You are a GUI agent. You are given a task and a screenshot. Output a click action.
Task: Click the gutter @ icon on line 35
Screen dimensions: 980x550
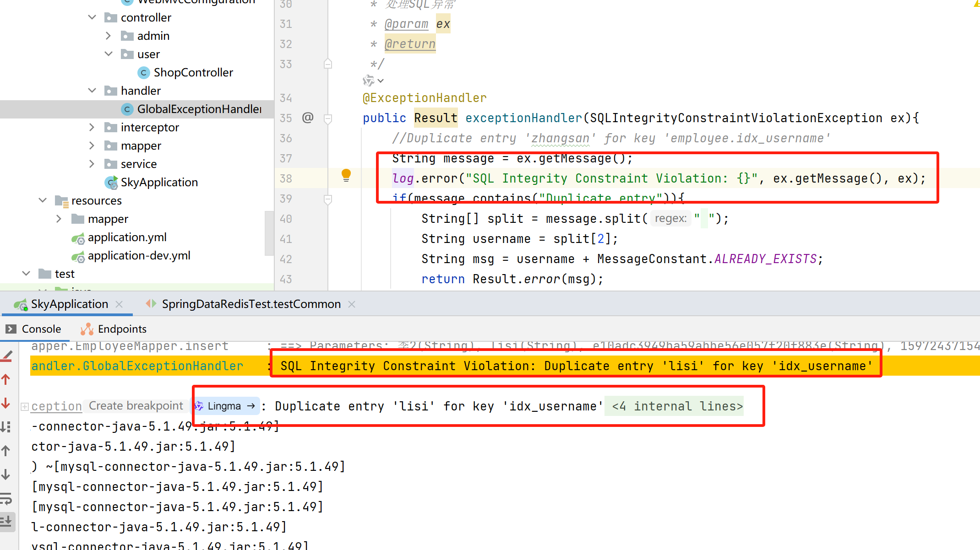[308, 118]
